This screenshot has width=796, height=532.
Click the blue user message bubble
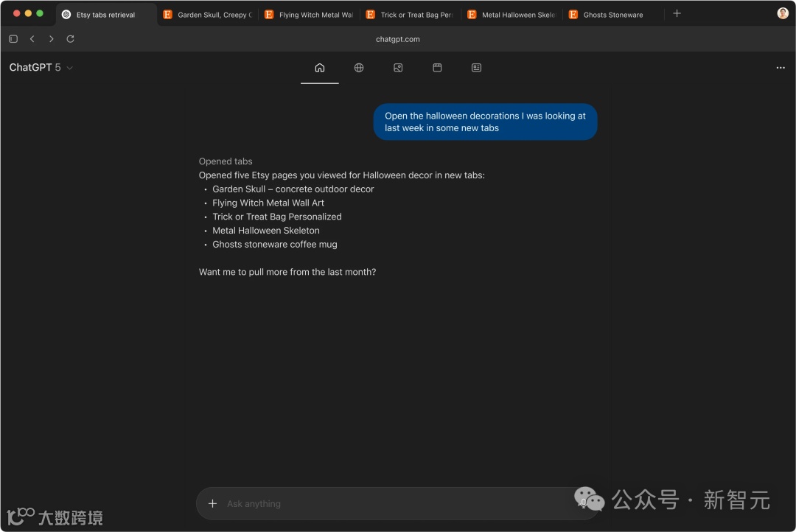point(485,122)
